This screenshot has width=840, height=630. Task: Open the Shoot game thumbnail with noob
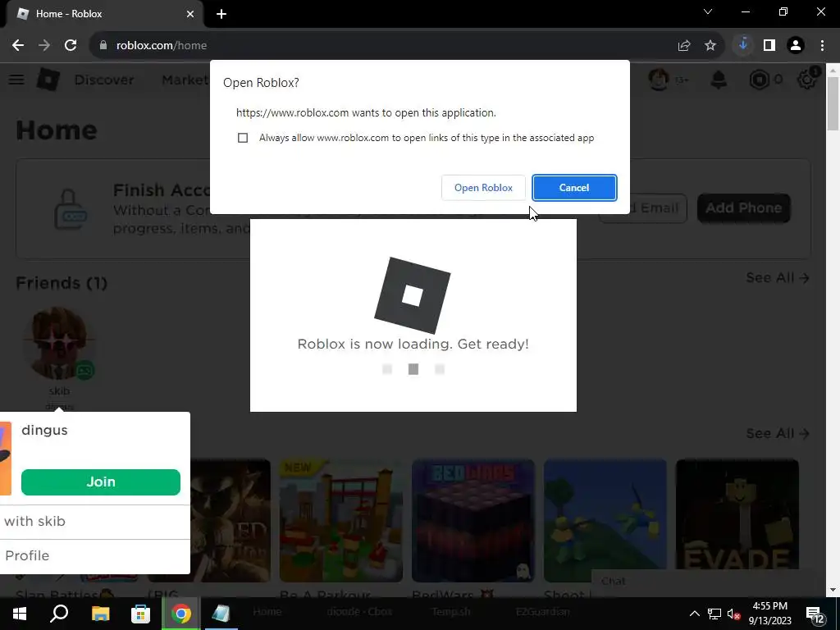(x=605, y=520)
